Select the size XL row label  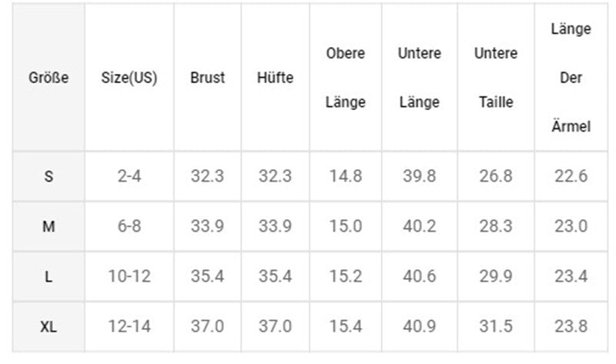[49, 327]
